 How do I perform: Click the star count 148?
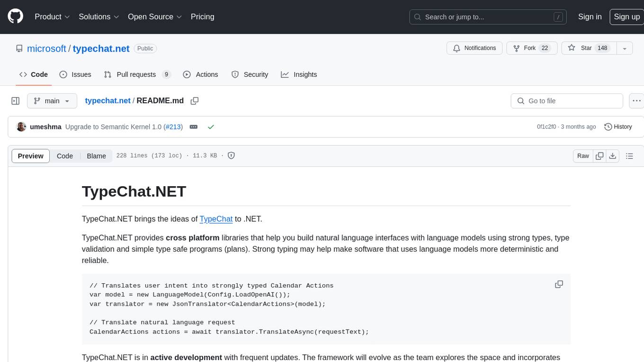pos(602,48)
